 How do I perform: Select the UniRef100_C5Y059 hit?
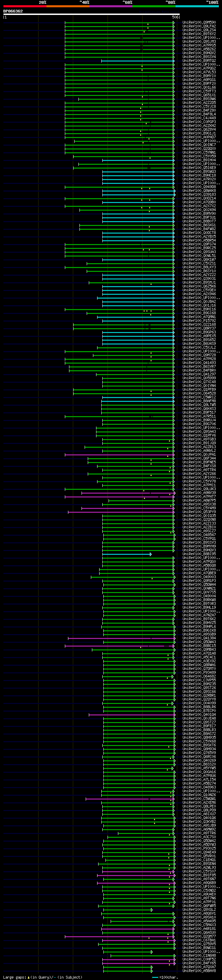tap(199, 156)
